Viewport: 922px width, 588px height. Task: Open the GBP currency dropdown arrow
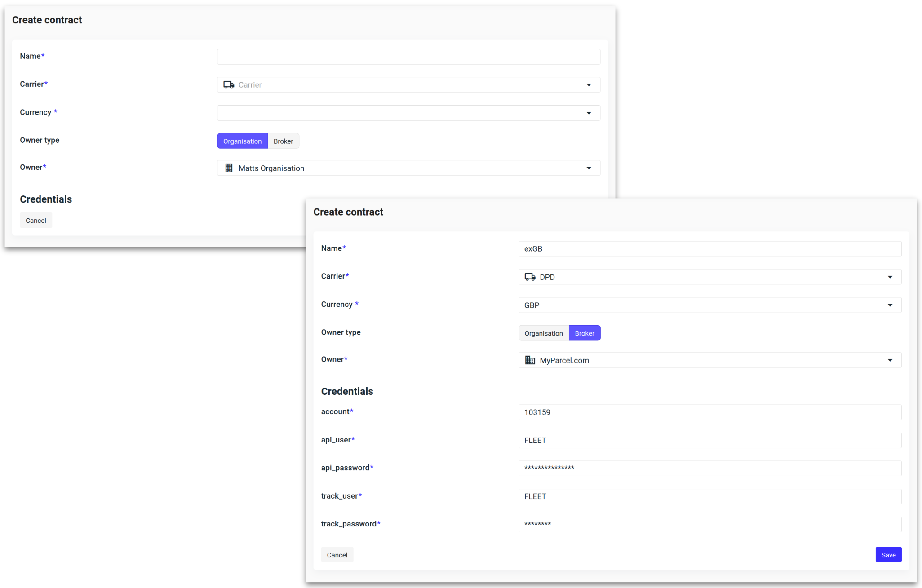click(890, 305)
